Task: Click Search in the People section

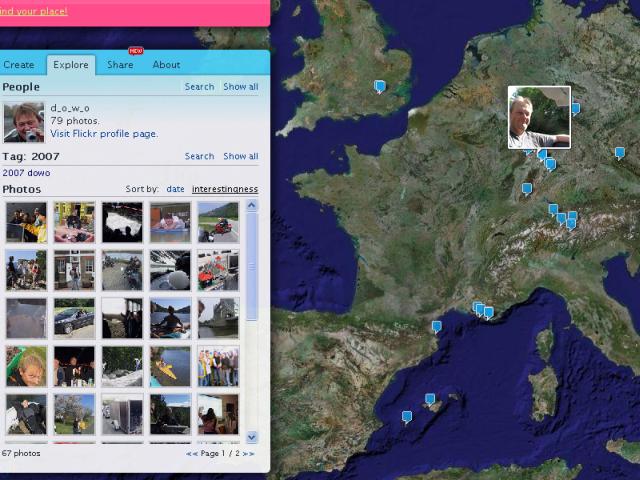Action: (199, 87)
